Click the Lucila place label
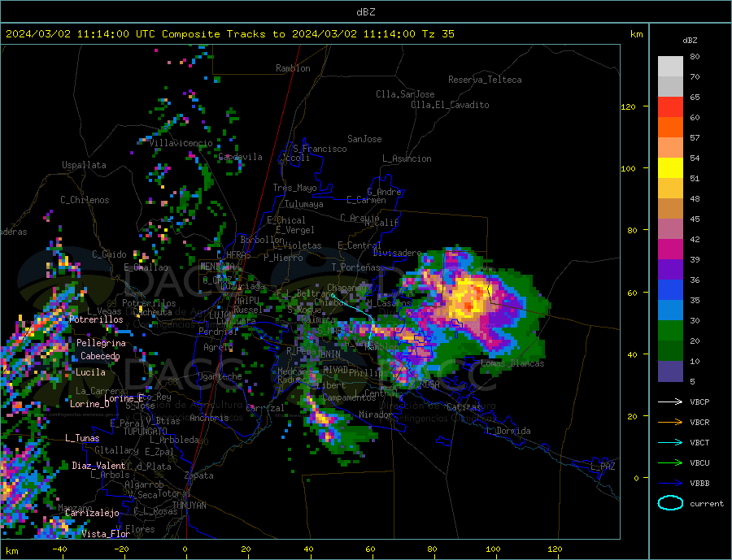Image resolution: width=732 pixels, height=560 pixels. (90, 372)
